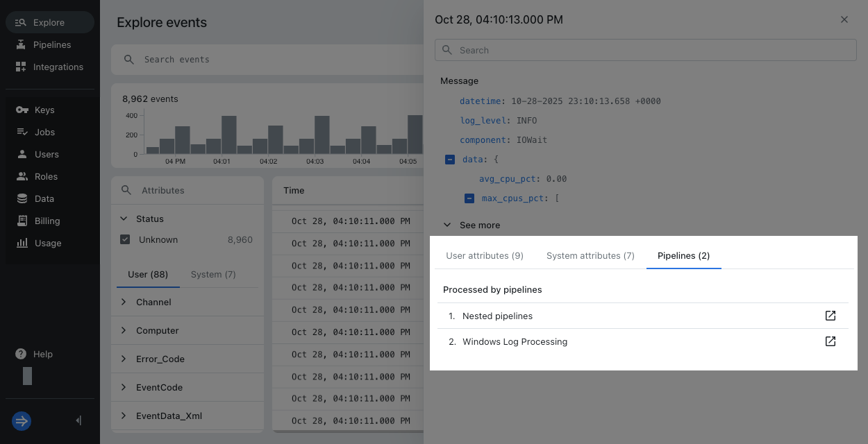This screenshot has width=868, height=444.
Task: Uncheck the Unknown status filter
Action: [126, 239]
